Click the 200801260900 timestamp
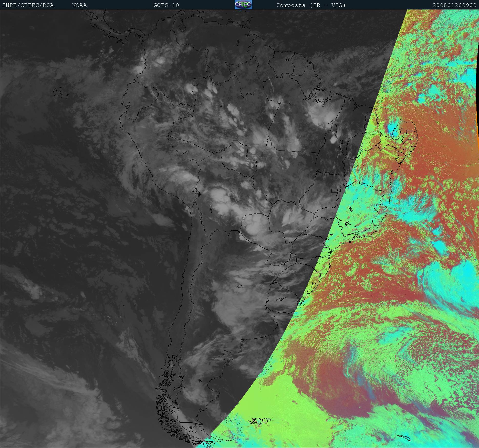Viewport: 479px width, 448px height. coord(454,5)
